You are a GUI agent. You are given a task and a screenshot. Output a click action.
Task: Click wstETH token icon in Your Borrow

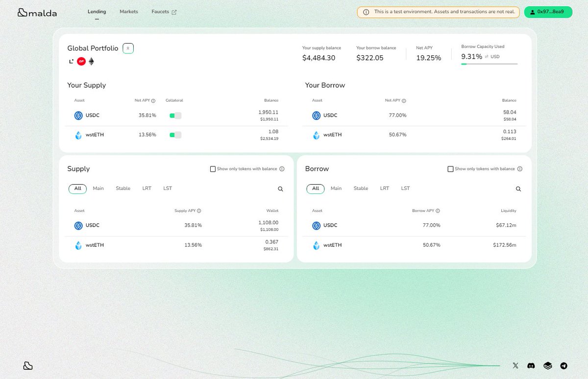coord(316,135)
